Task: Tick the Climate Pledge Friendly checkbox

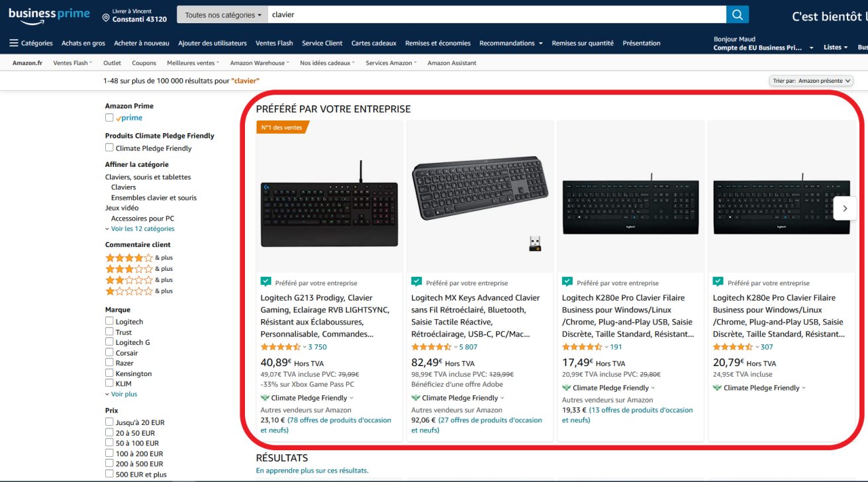Action: point(109,148)
